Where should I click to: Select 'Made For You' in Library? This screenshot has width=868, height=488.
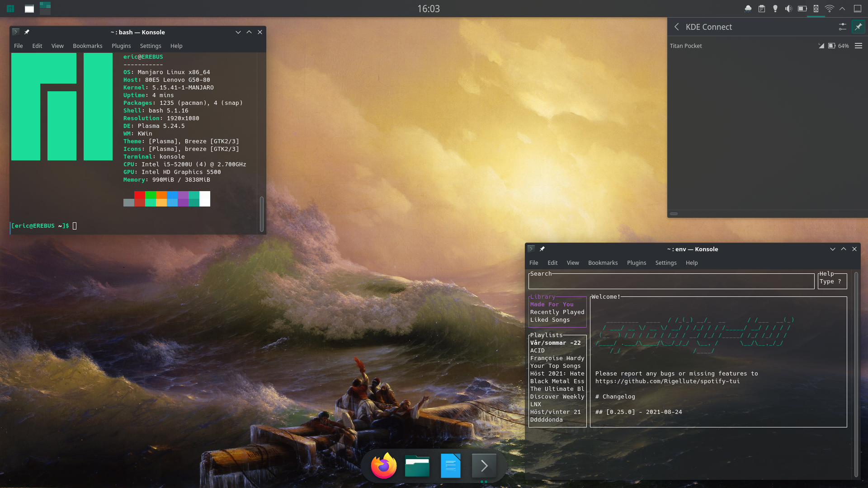coord(552,305)
